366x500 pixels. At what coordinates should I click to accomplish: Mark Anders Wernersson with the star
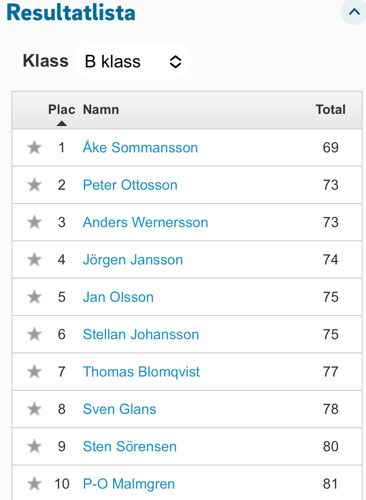34,222
